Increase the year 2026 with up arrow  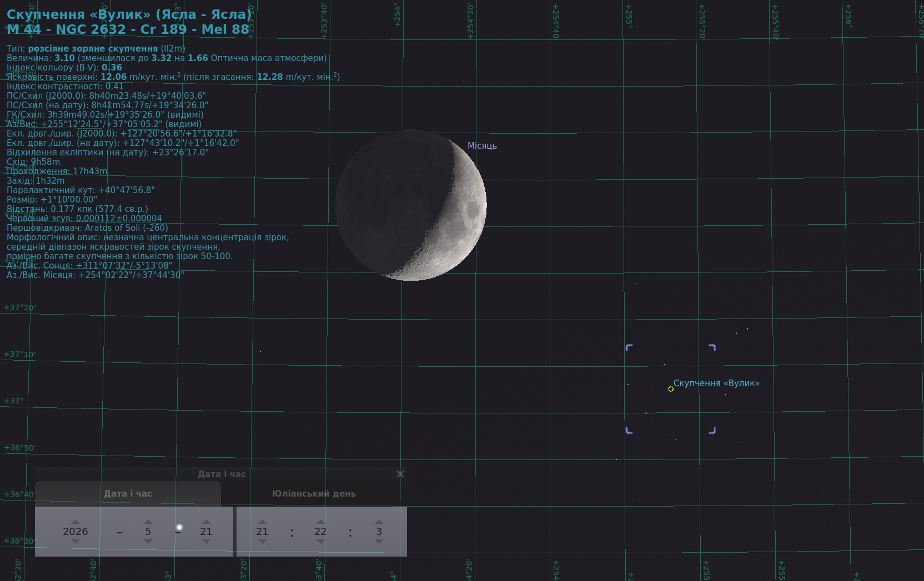[76, 522]
